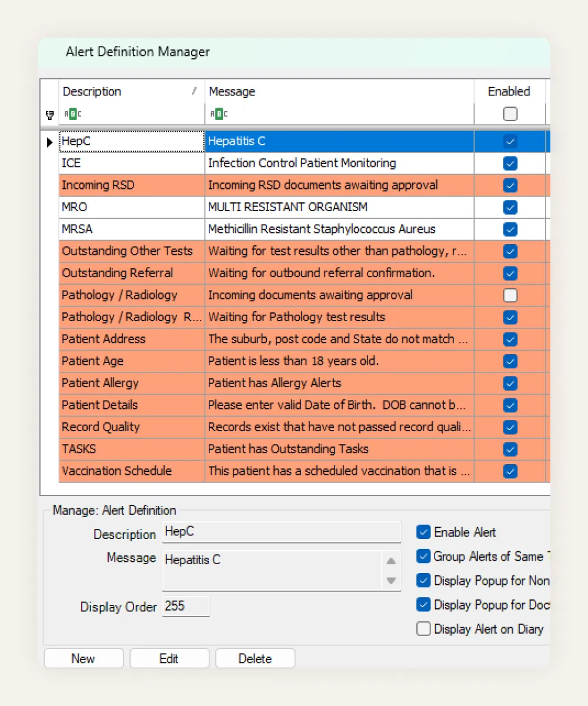Select Waiting for outbound referral confirmation cell

point(339,273)
